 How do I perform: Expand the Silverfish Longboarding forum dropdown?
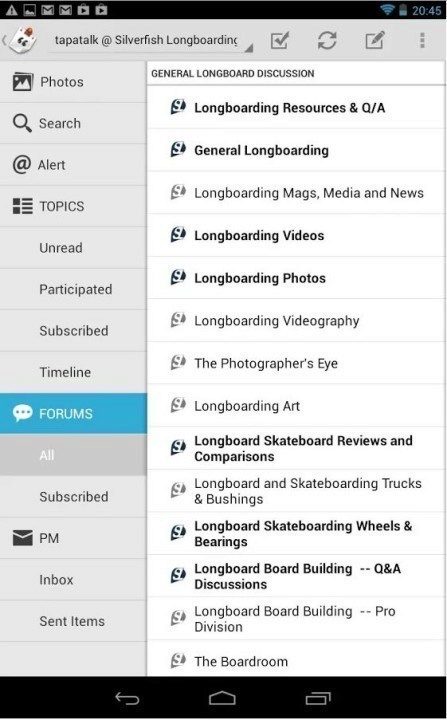tap(152, 40)
